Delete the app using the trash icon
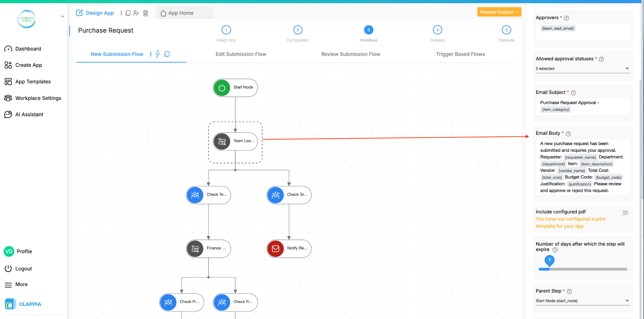Viewport: 644px width, 319px height. 145,13
